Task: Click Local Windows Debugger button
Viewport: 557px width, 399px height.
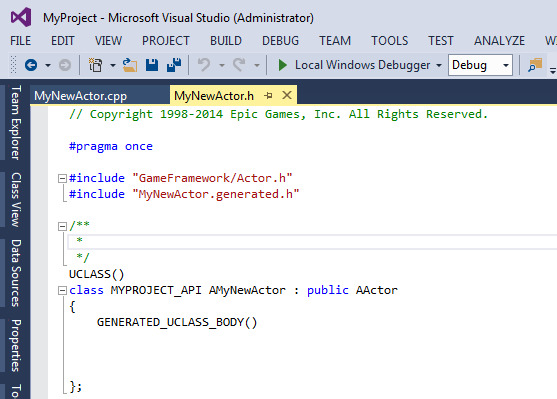Action: (x=362, y=65)
